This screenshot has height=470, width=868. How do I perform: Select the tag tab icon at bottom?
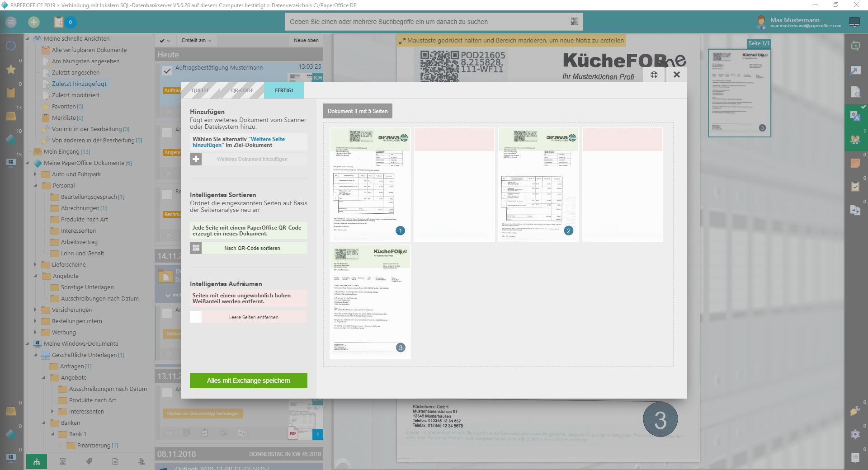89,461
